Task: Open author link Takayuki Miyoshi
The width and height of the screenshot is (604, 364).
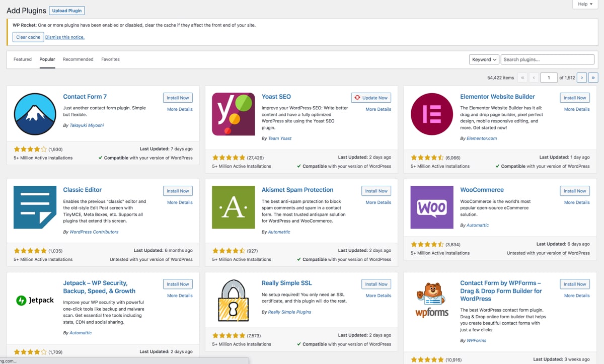Action: [x=87, y=125]
